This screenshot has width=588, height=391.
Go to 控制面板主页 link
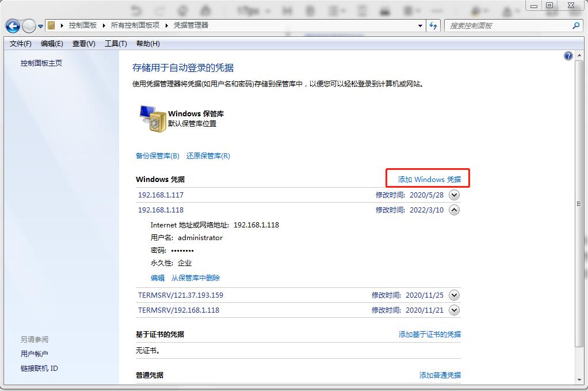(x=41, y=63)
